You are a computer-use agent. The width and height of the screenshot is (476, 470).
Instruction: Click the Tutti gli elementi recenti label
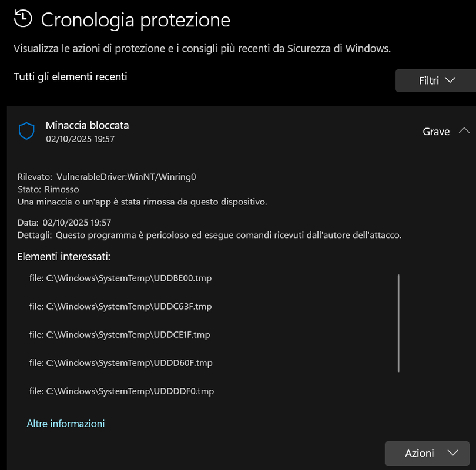click(x=71, y=76)
